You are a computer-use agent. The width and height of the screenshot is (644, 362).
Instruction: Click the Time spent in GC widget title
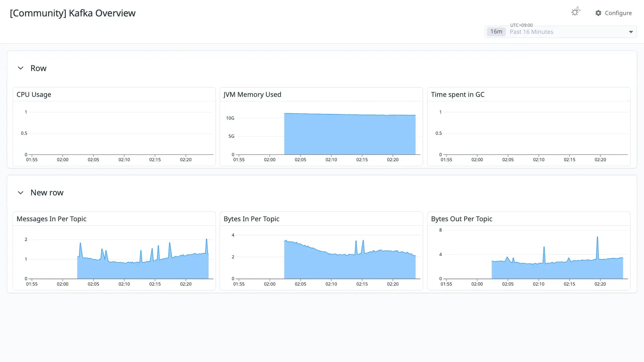[x=458, y=95]
